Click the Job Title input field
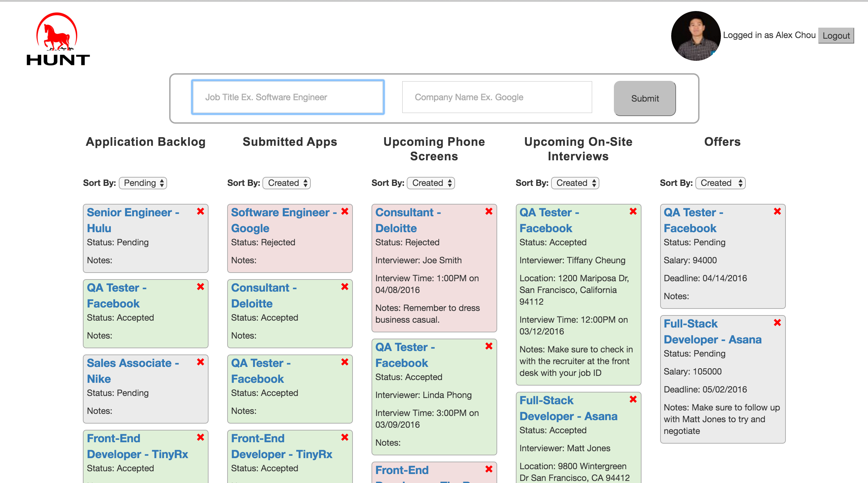This screenshot has width=868, height=483. [x=288, y=97]
